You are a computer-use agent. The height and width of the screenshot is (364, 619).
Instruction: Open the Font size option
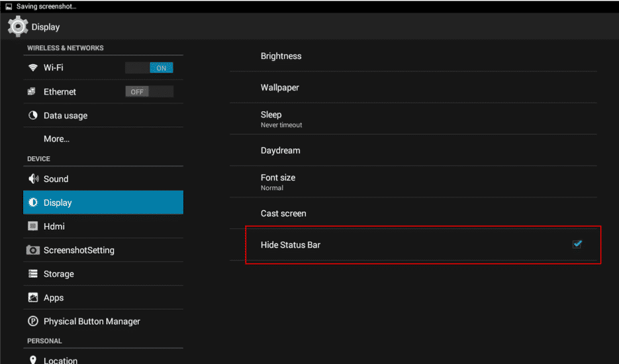413,181
